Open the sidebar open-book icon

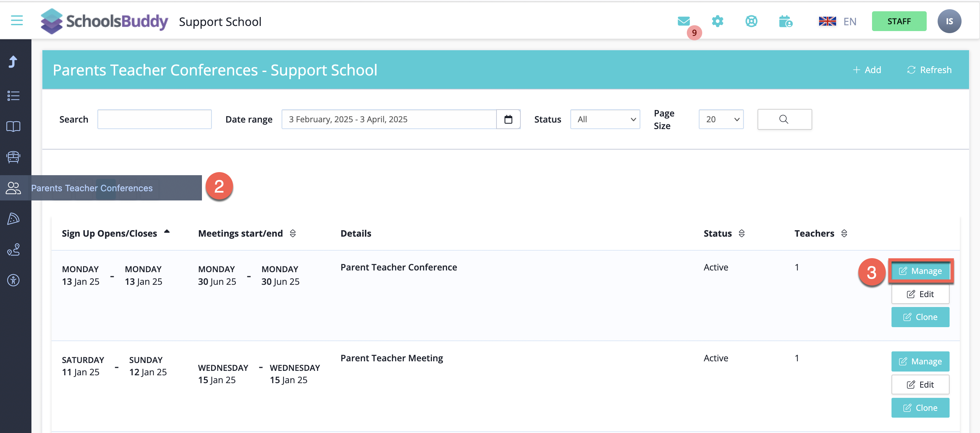click(x=13, y=126)
